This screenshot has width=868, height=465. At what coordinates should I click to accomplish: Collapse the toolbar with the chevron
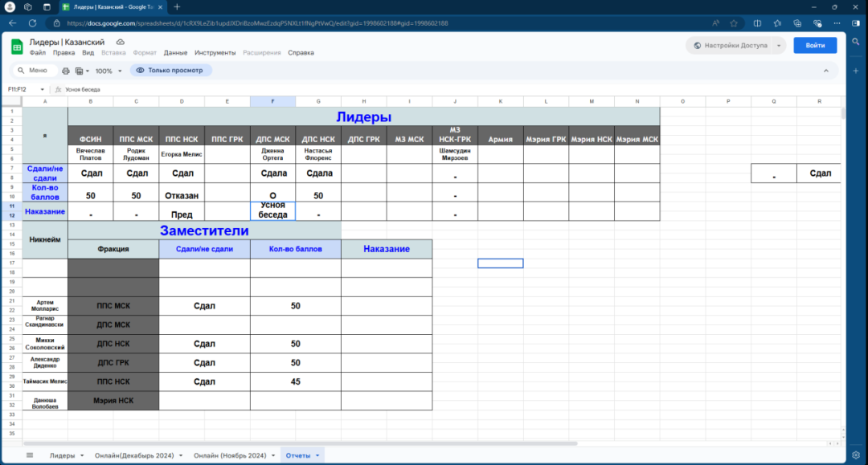(826, 71)
